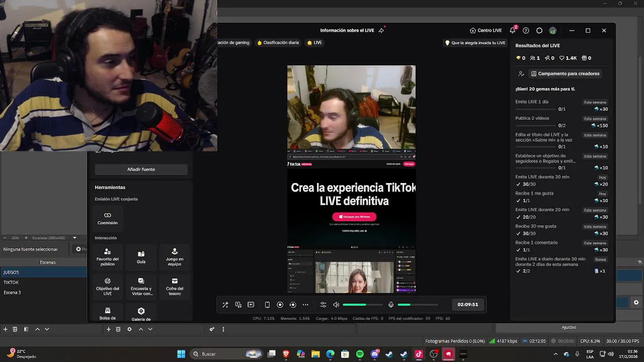Image resolution: width=644 pixels, height=362 pixels.
Task: Open Encuesta y Votar tool
Action: pyautogui.click(x=141, y=286)
